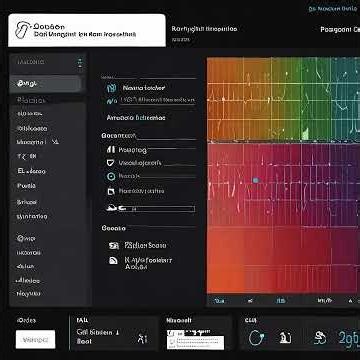Viewport: 360px width, 360px height.
Task: Click the teal circular target icon
Action: (111, 177)
